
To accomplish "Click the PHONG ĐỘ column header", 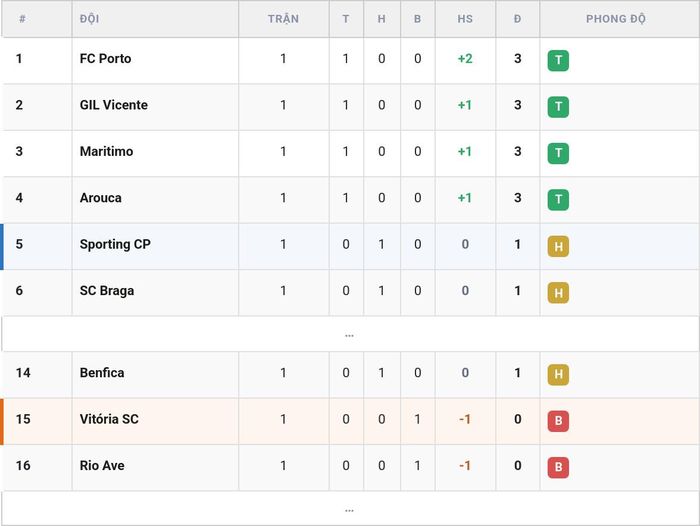I will coord(616,19).
